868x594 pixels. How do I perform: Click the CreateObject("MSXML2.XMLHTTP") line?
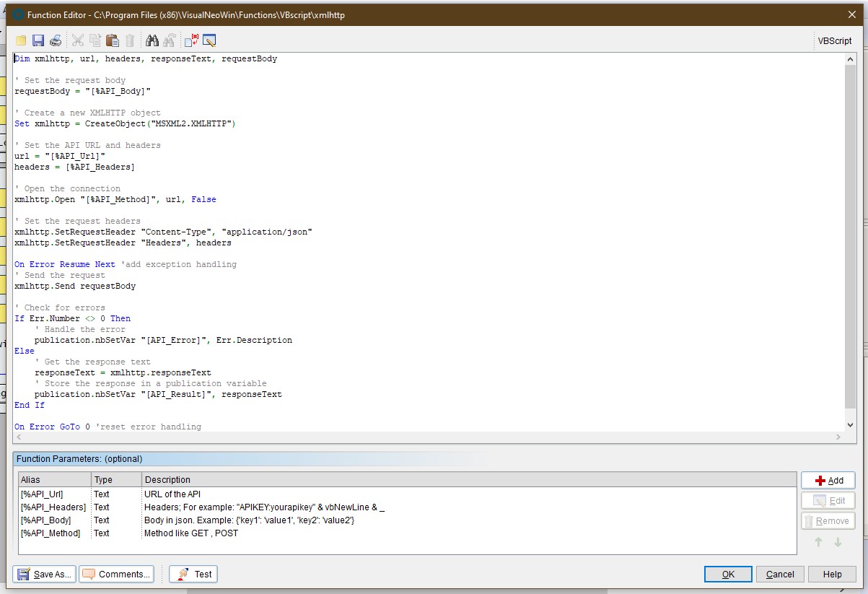125,123
